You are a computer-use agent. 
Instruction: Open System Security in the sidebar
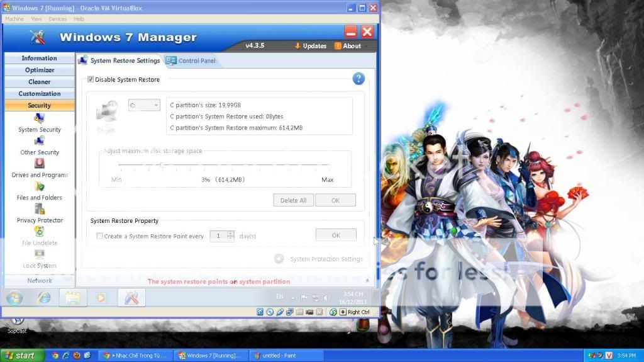(x=39, y=123)
